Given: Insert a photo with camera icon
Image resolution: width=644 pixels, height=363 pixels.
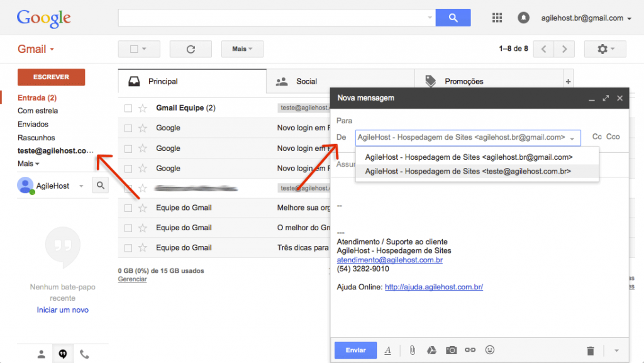Looking at the screenshot, I should click(451, 350).
